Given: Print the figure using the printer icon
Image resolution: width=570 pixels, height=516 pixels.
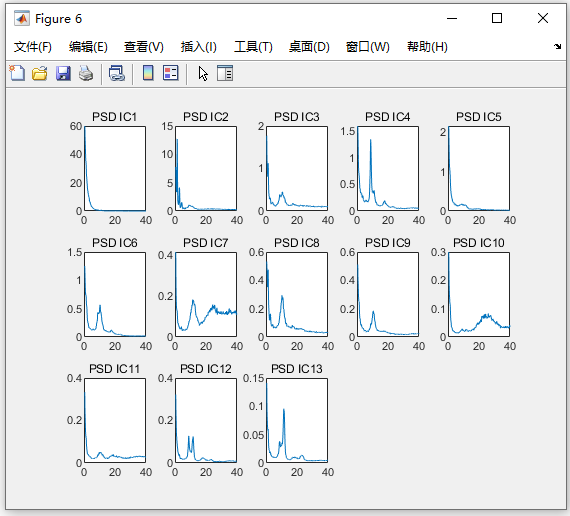Looking at the screenshot, I should tap(86, 73).
